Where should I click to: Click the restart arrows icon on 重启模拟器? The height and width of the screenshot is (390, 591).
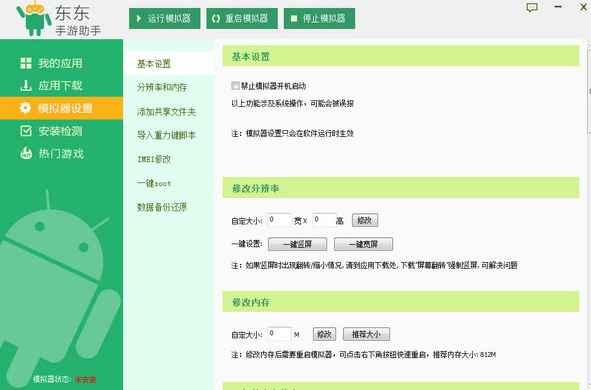(216, 18)
